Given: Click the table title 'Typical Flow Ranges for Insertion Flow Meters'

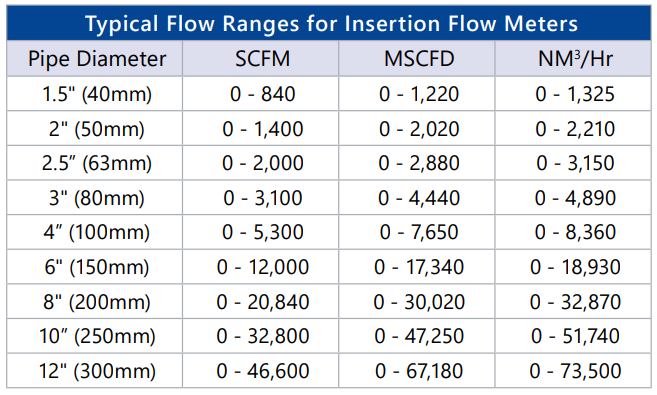Looking at the screenshot, I should [x=331, y=24].
